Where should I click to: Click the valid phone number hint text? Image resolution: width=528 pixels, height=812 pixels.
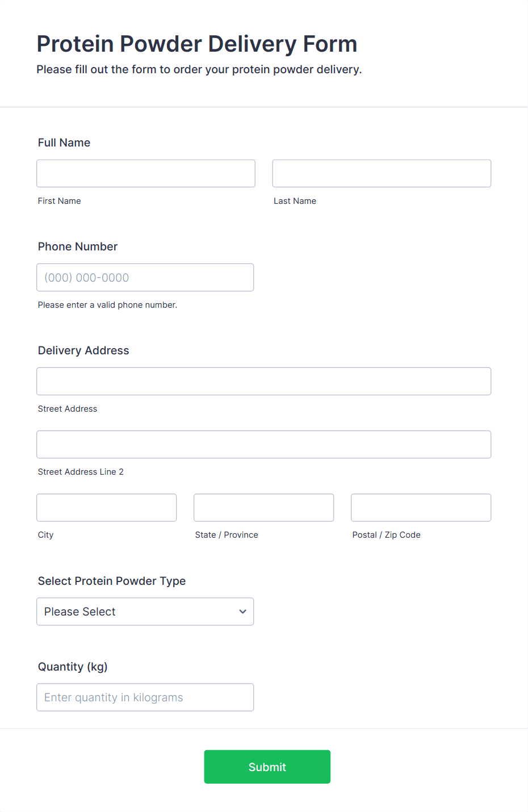point(108,305)
